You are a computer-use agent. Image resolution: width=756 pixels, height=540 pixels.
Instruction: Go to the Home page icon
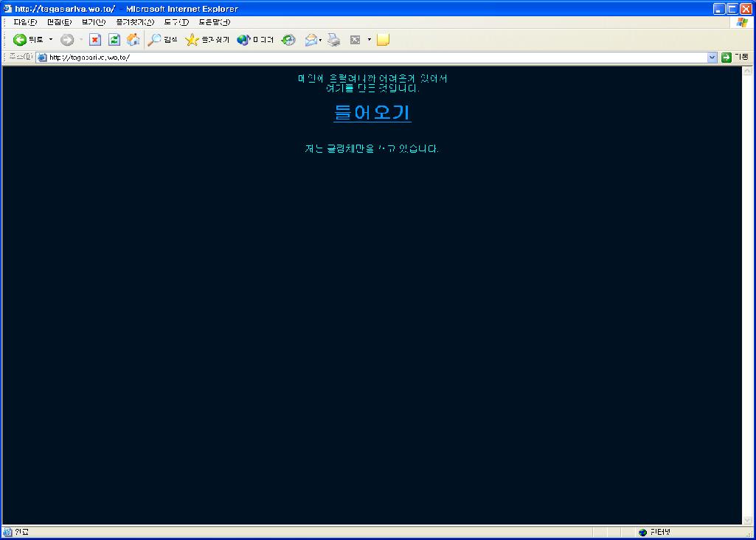point(133,40)
